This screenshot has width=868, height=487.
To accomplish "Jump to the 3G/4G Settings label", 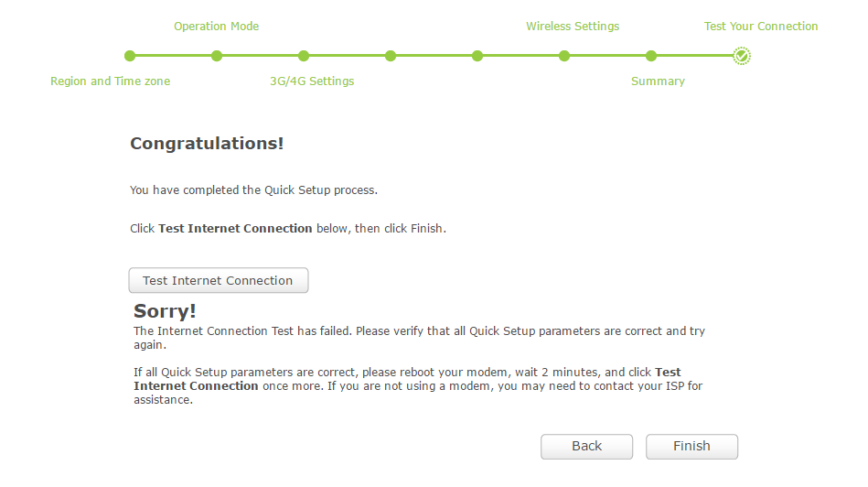I will pyautogui.click(x=312, y=81).
